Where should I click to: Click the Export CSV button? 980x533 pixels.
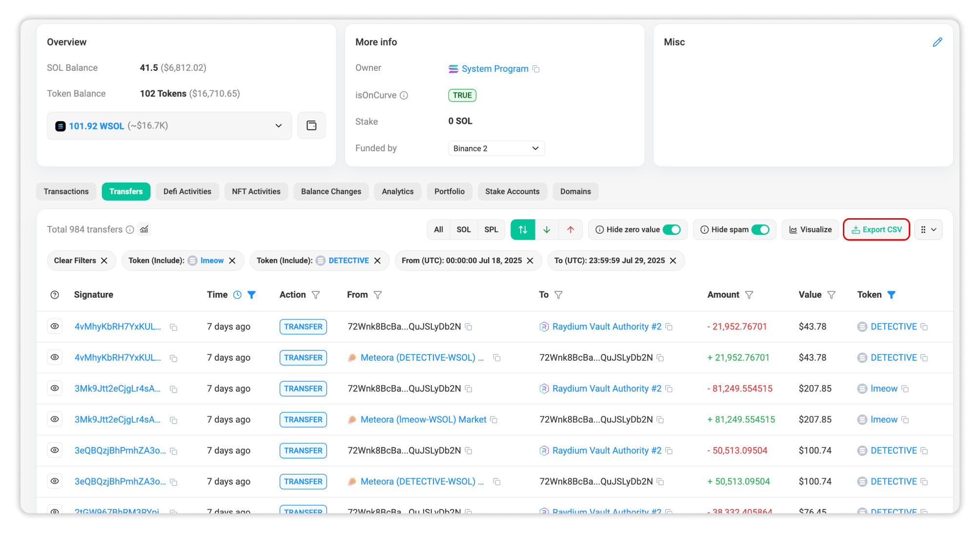click(877, 229)
